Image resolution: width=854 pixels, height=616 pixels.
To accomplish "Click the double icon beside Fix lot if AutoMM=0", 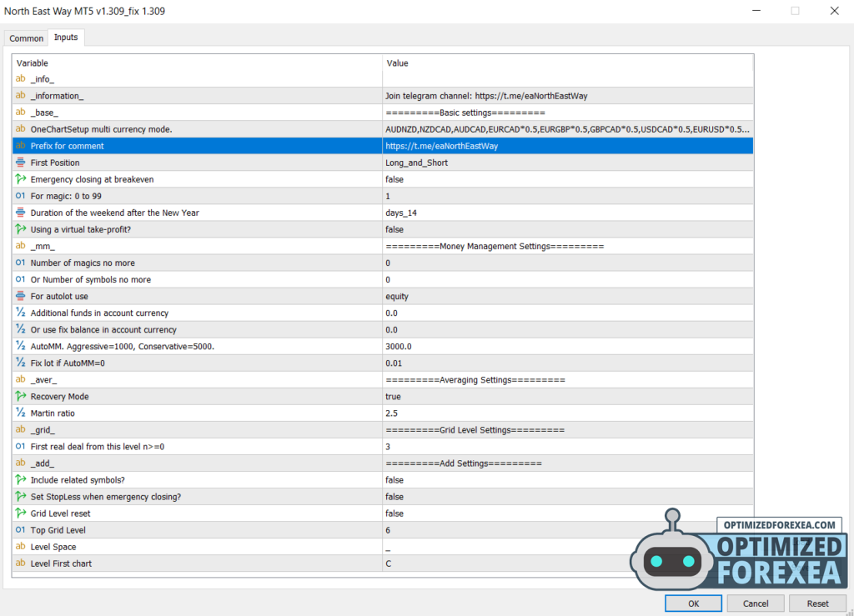I will (x=21, y=363).
